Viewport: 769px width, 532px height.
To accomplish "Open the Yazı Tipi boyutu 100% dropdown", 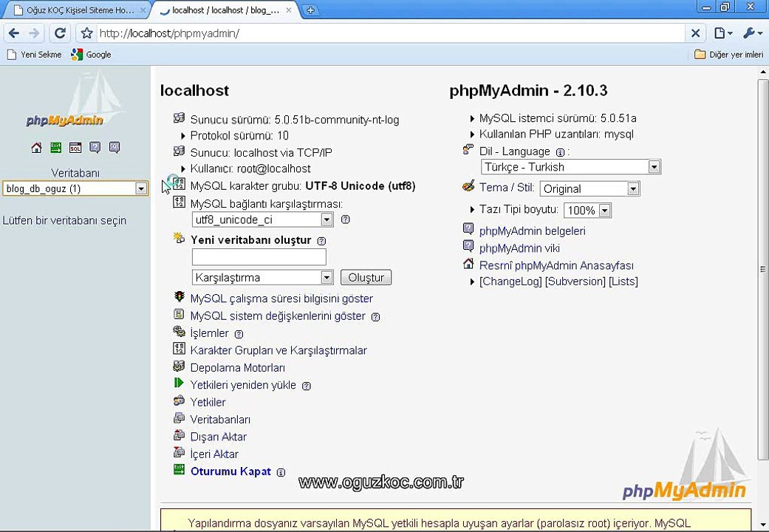I will coord(587,210).
